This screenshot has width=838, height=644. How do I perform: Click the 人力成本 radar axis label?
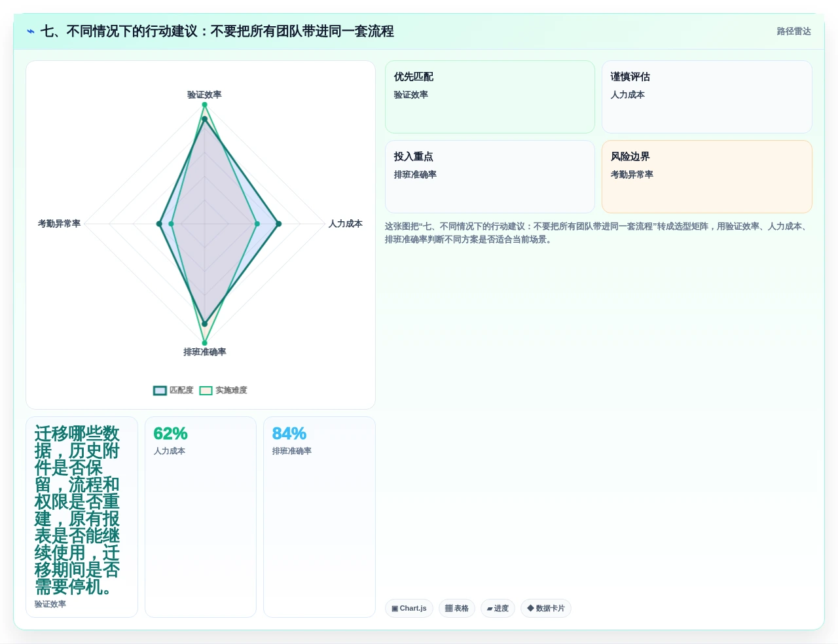point(346,224)
